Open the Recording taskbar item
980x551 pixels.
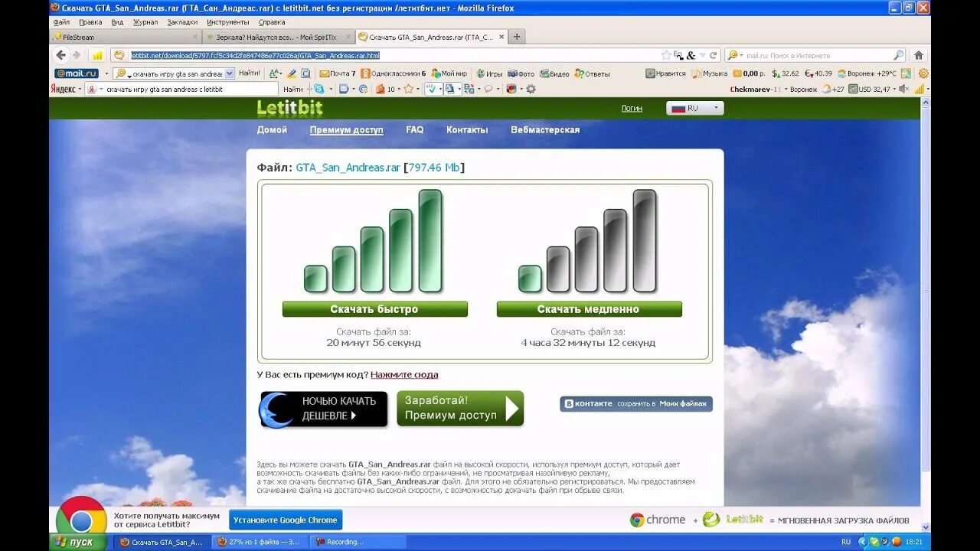click(x=357, y=542)
